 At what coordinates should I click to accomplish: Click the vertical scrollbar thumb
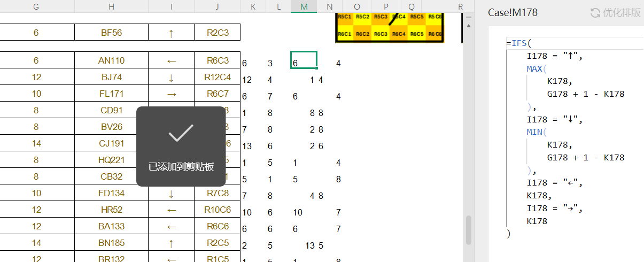pyautogui.click(x=469, y=229)
